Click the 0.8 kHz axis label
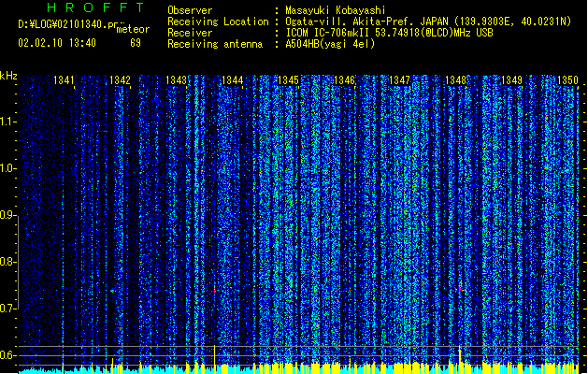588x374 pixels. [x=8, y=262]
